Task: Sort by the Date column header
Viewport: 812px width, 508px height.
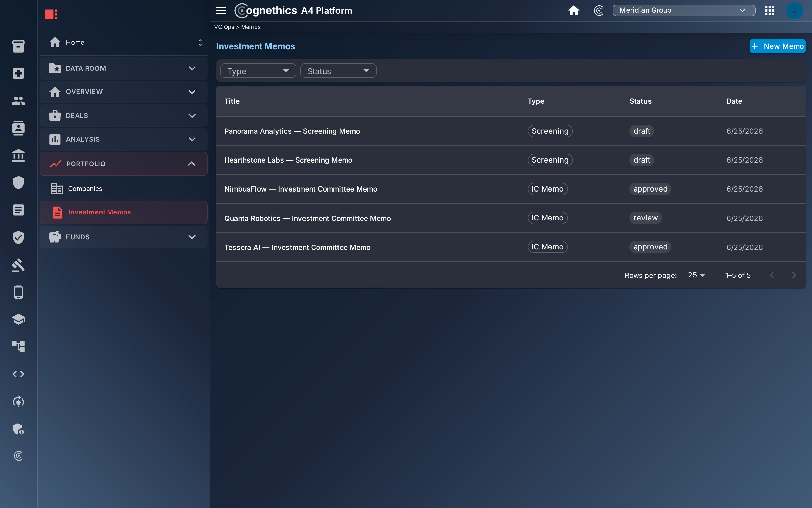Action: coord(734,101)
